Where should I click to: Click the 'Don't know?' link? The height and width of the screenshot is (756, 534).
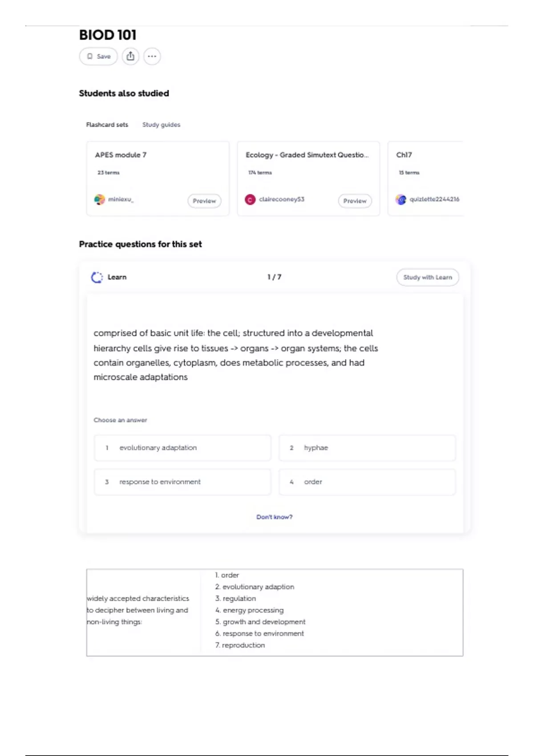tap(275, 517)
